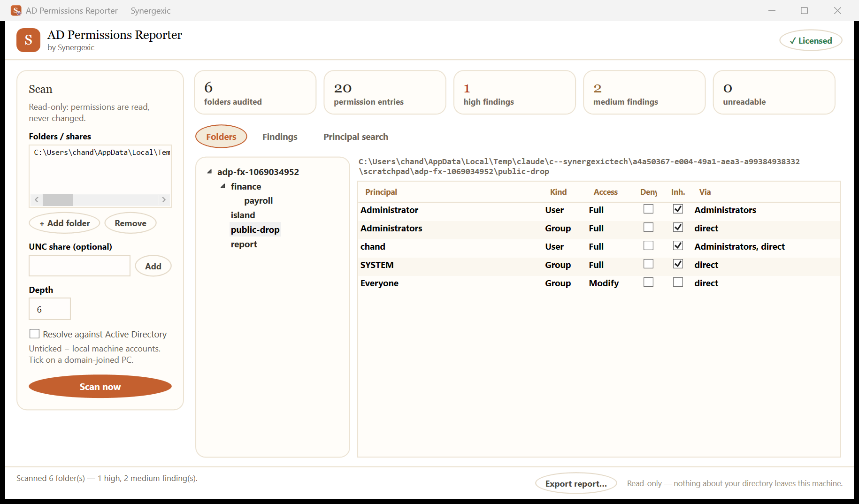859x504 pixels.
Task: Collapse the finance tree node
Action: coord(223,186)
